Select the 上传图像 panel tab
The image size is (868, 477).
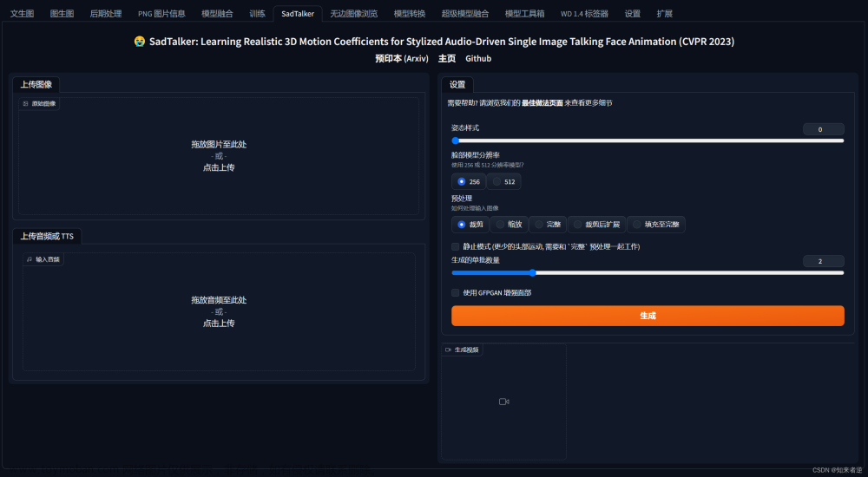pyautogui.click(x=36, y=84)
